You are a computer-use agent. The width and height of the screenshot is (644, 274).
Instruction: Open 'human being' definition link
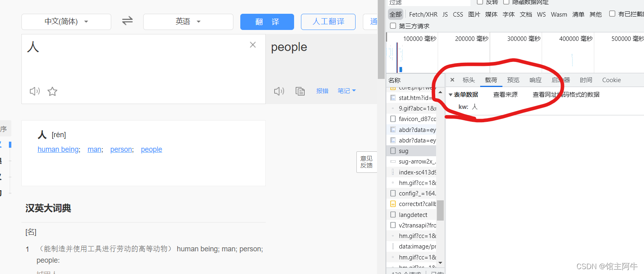coord(58,149)
